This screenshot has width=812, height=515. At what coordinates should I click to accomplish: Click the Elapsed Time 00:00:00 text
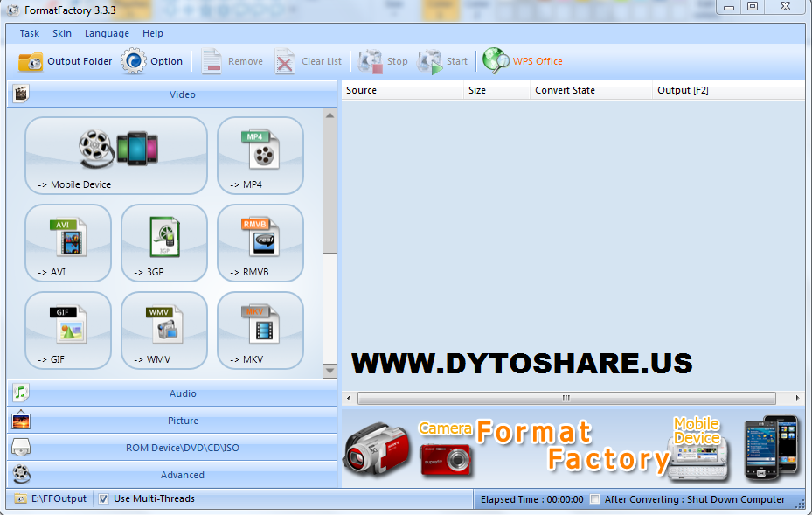point(531,499)
